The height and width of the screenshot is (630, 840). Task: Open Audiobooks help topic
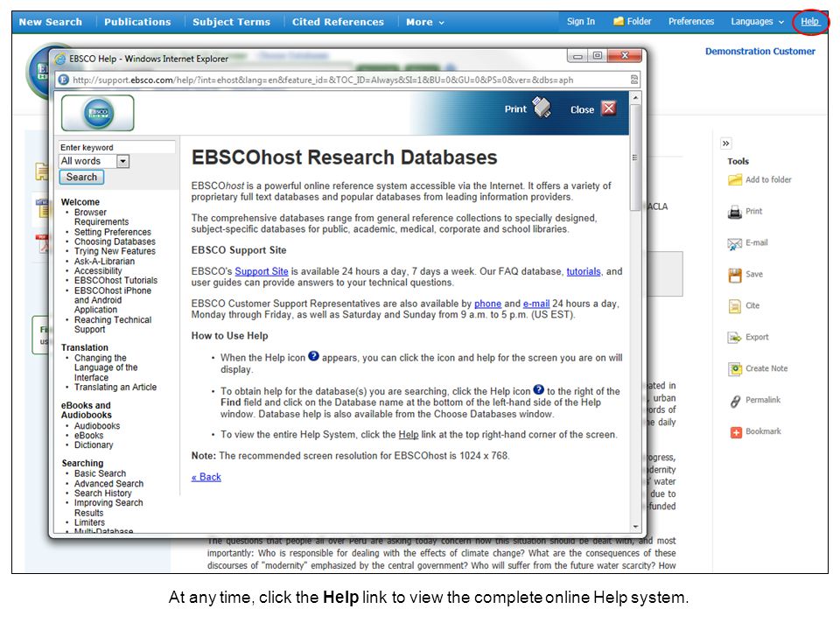click(97, 426)
